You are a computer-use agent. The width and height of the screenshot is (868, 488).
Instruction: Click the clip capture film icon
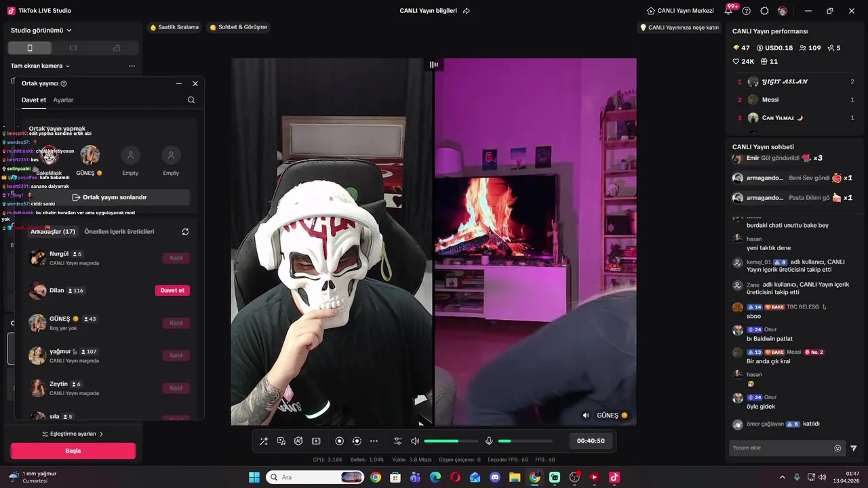tap(316, 441)
